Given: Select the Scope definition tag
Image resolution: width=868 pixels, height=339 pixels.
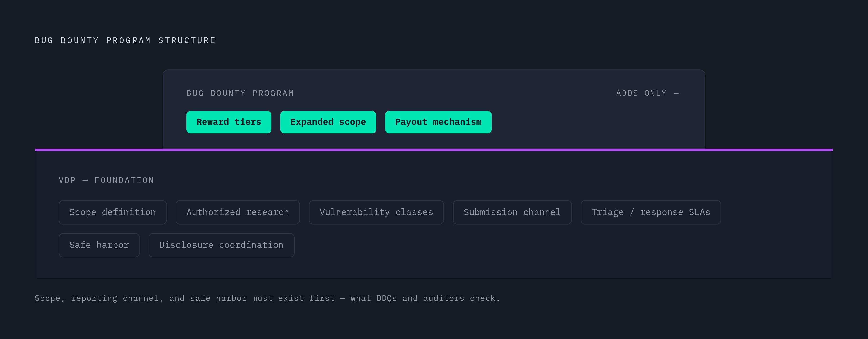Looking at the screenshot, I should (113, 212).
